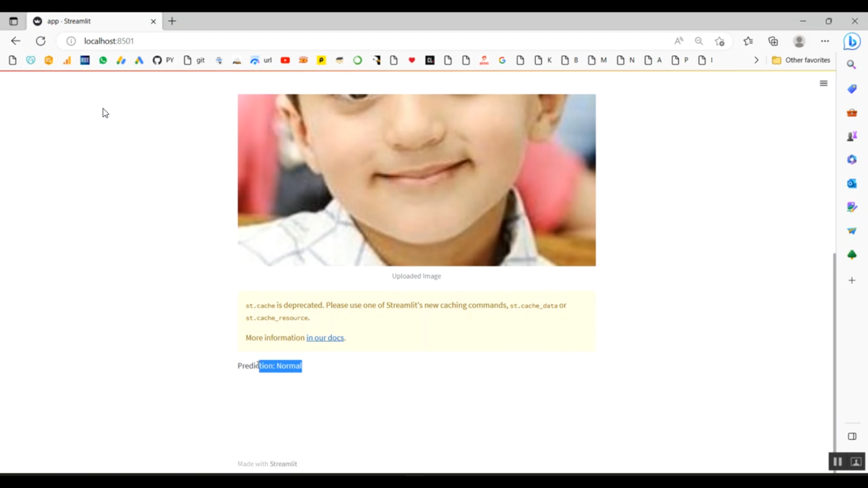Open the search icon in the Edge sidebar
The width and height of the screenshot is (868, 488).
tap(851, 64)
